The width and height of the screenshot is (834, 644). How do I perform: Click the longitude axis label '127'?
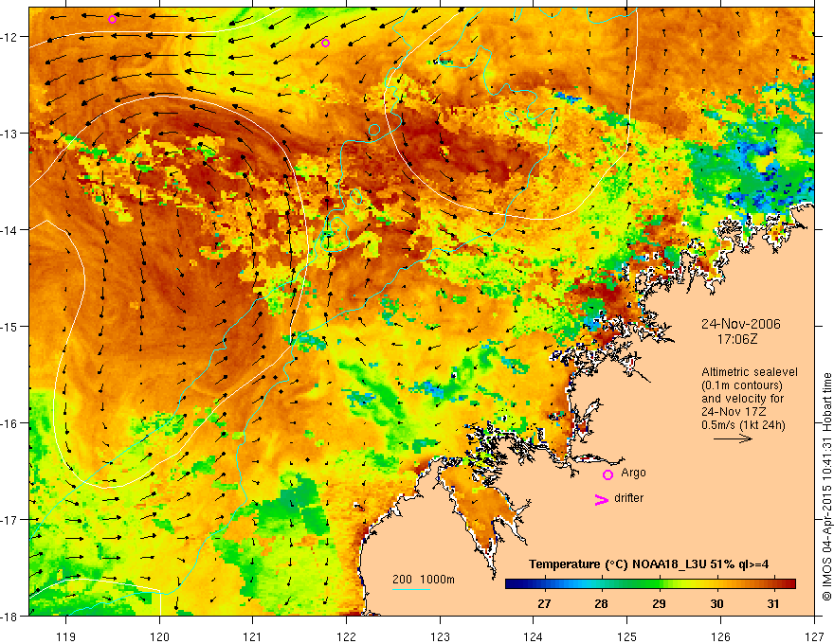click(814, 636)
